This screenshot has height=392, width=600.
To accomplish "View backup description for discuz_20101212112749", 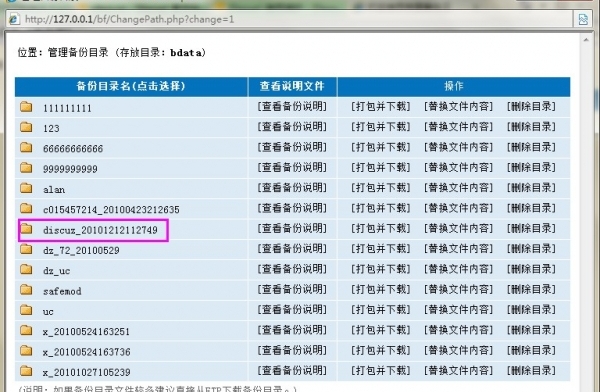I will [292, 229].
